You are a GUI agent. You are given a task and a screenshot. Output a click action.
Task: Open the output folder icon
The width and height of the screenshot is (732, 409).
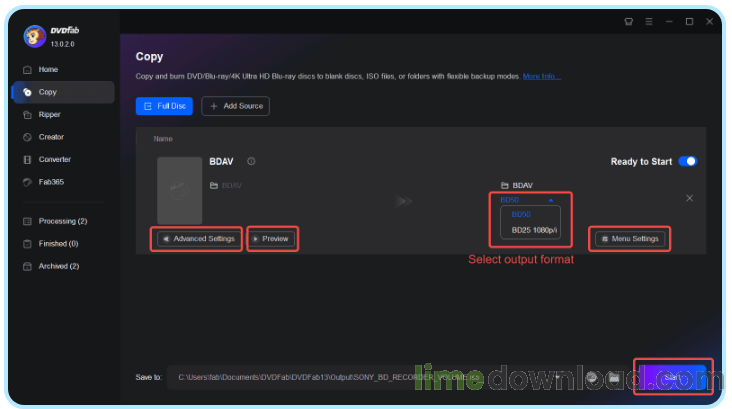(614, 377)
